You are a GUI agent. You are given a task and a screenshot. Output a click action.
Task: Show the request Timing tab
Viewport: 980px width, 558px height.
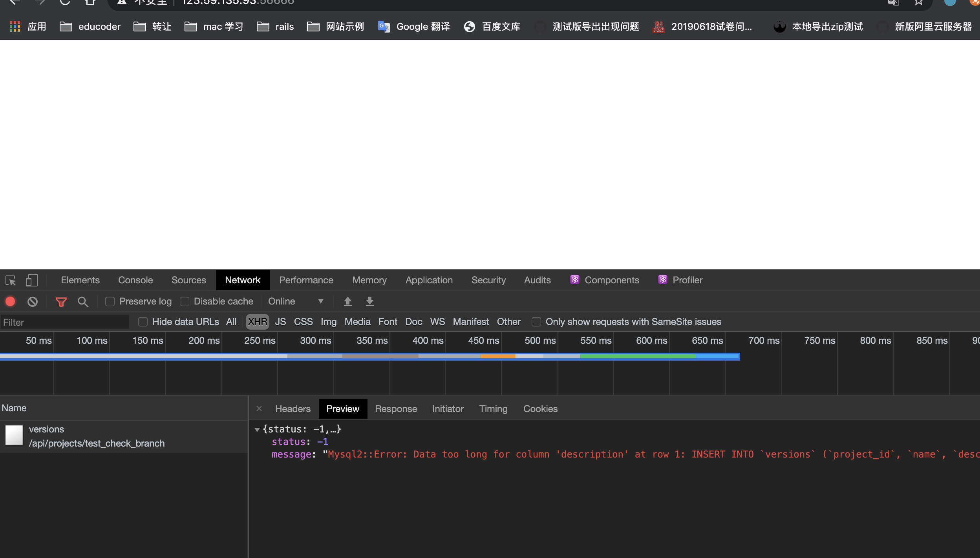point(493,409)
